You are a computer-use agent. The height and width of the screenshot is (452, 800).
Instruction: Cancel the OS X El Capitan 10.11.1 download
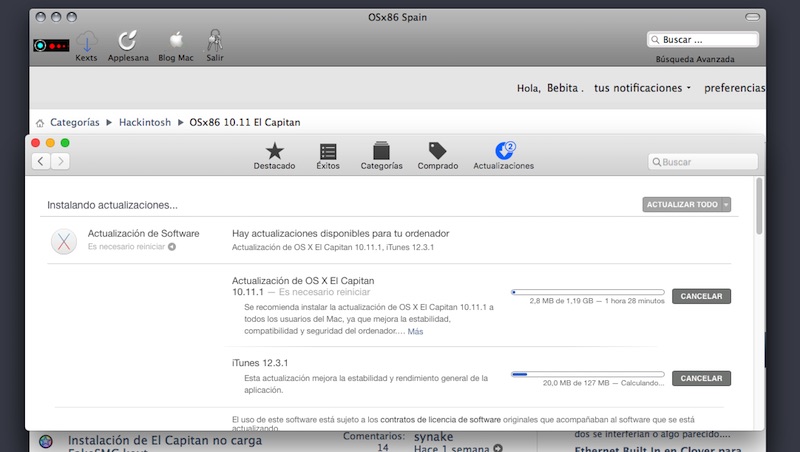[701, 296]
